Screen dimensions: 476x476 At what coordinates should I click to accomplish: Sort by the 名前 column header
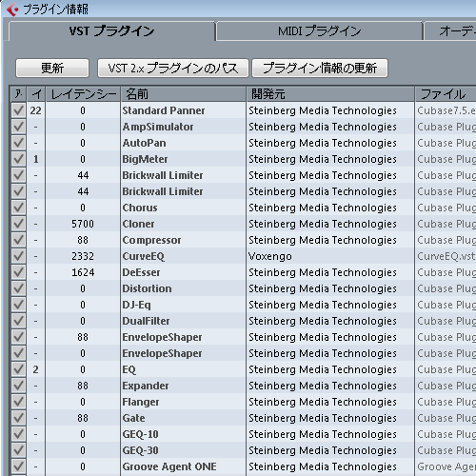183,94
